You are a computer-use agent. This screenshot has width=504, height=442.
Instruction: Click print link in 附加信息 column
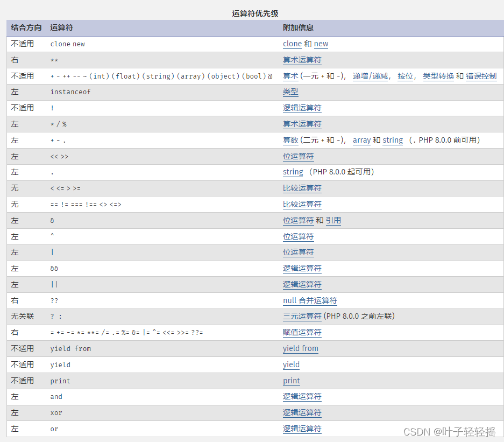coord(291,381)
